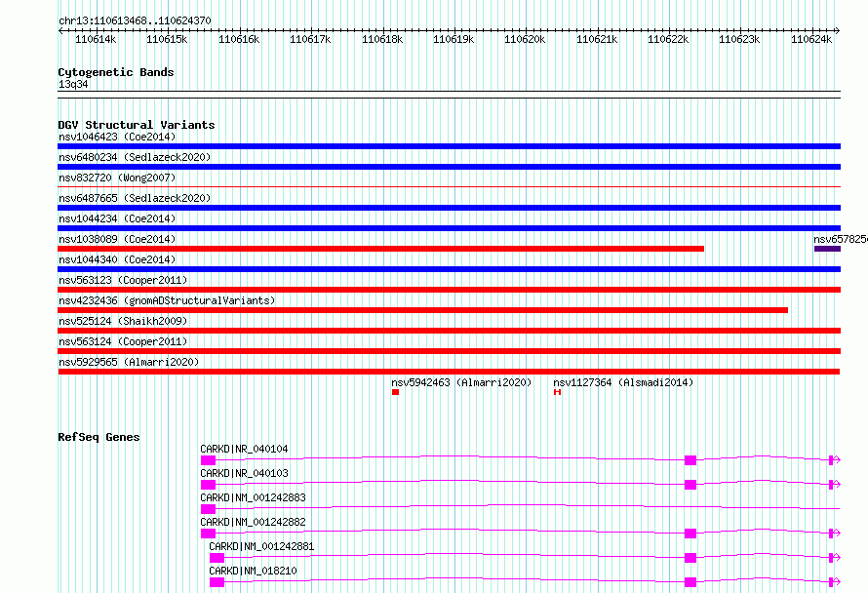Viewport: 868px width, 593px height.
Task: Click first exon box of CARKD|NM_018210
Action: [217, 582]
